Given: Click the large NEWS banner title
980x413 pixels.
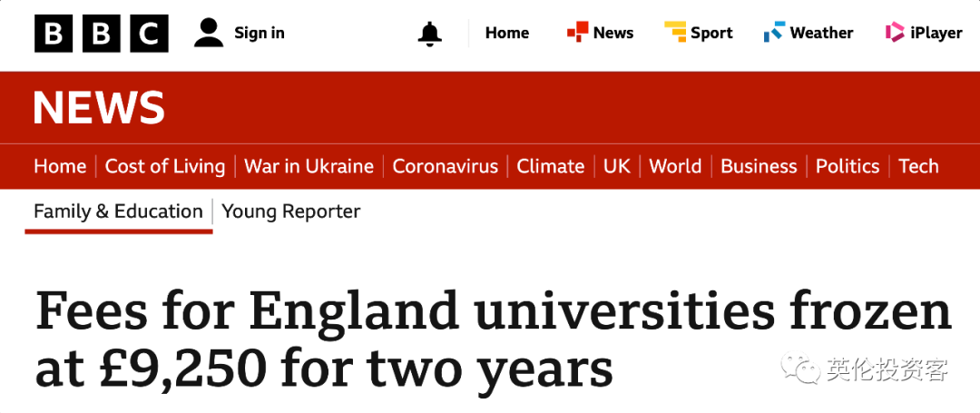Looking at the screenshot, I should 99,107.
